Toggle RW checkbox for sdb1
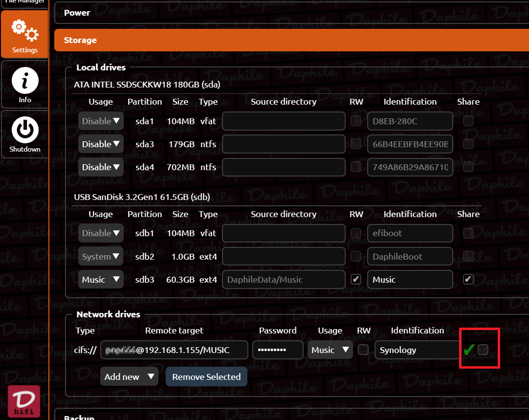The width and height of the screenshot is (529, 420). [356, 233]
